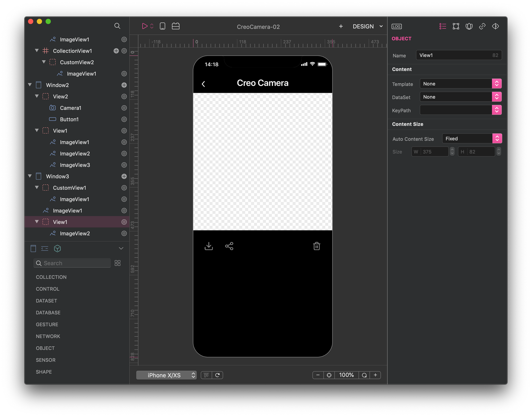Open the DESIGN mode menu
532x417 pixels.
(x=367, y=26)
